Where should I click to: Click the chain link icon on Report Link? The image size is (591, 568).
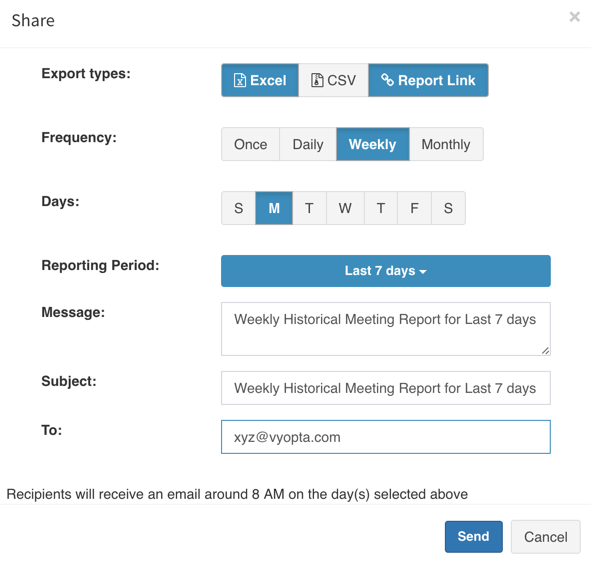(387, 80)
